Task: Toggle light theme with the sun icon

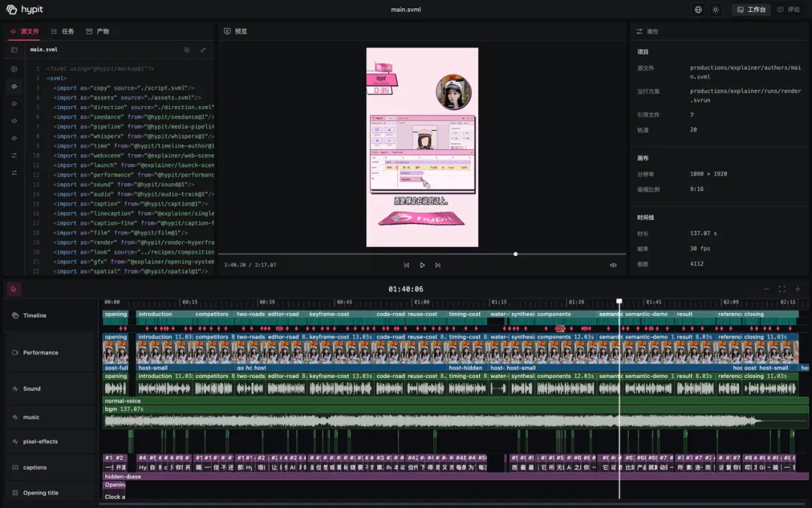Action: coord(716,9)
